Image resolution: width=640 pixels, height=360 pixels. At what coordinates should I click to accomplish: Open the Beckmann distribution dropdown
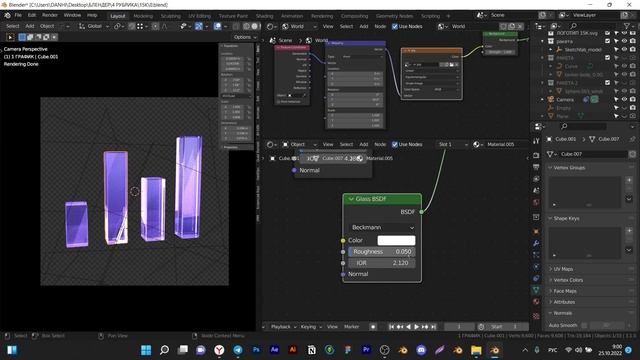[382, 227]
